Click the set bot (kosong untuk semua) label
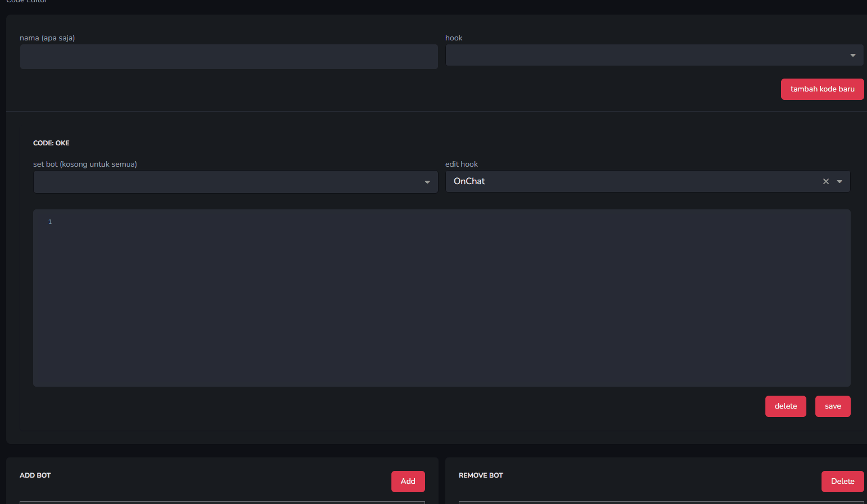Viewport: 867px width, 504px height. (85, 164)
